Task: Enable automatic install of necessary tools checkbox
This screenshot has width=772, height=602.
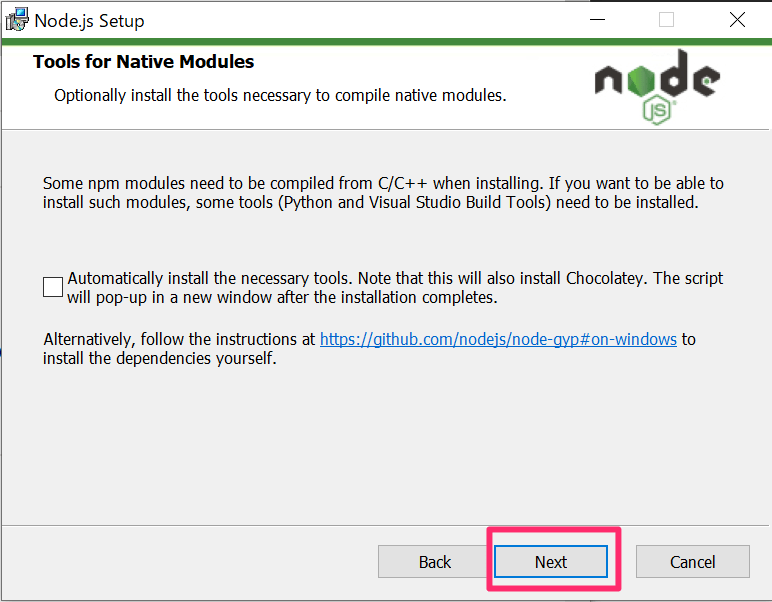Action: 53,287
